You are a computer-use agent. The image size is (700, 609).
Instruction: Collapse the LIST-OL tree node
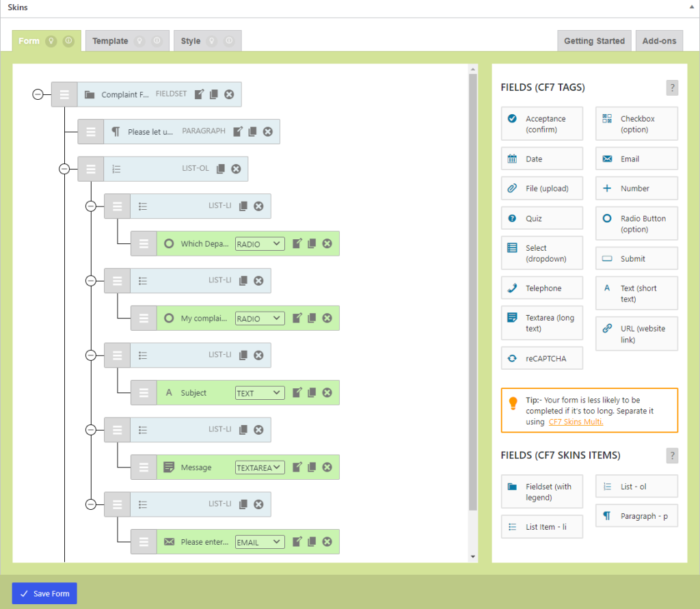[x=64, y=169]
